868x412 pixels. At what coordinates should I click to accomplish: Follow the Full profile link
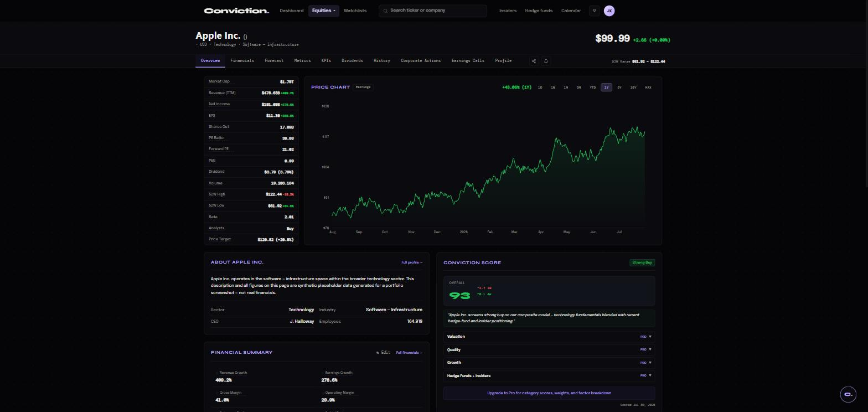coord(412,262)
